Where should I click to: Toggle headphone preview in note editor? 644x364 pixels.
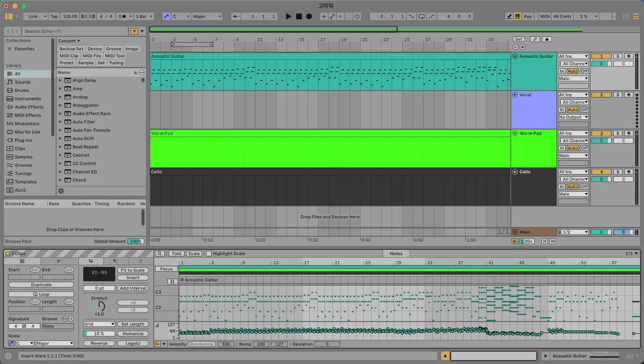[x=172, y=282]
